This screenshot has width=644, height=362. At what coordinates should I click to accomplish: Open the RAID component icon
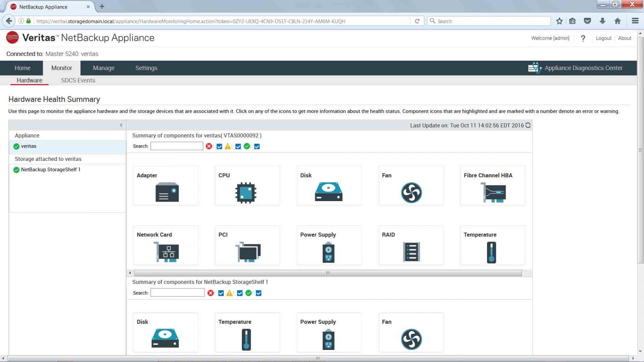[x=411, y=252]
